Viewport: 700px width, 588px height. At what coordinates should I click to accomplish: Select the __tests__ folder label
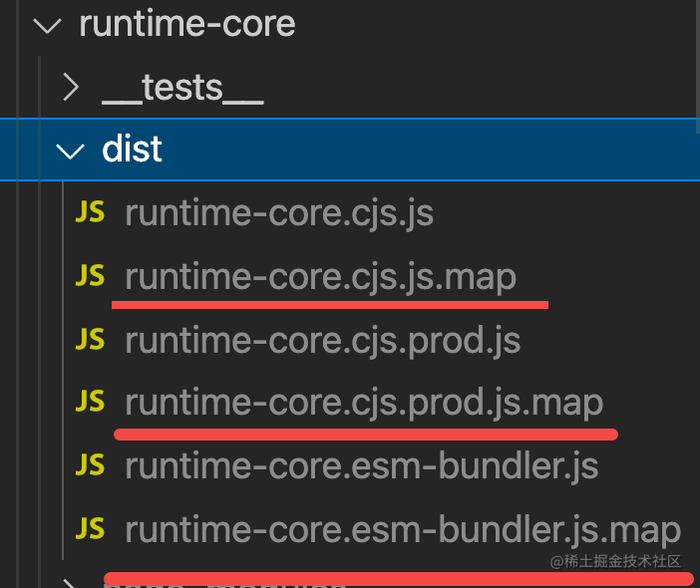pos(182,89)
